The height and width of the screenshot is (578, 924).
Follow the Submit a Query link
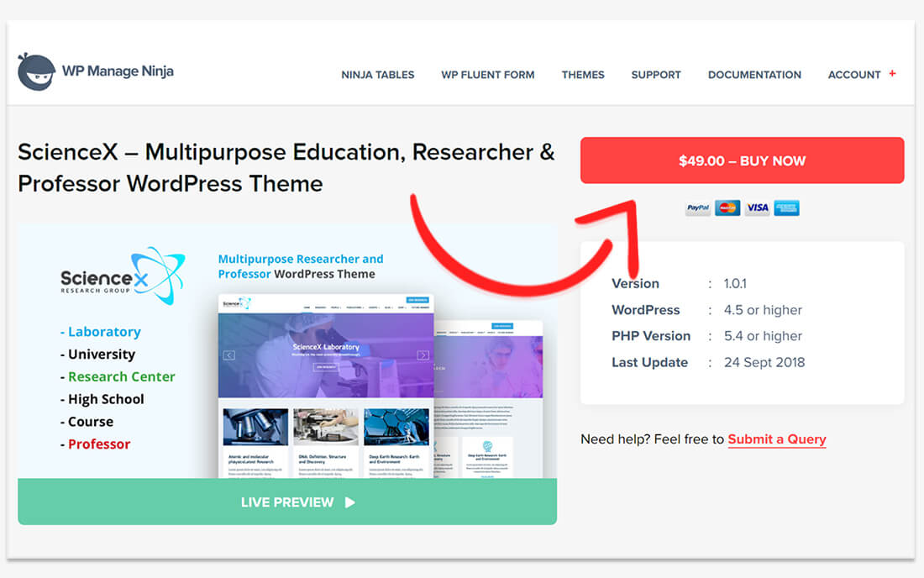[x=777, y=439]
